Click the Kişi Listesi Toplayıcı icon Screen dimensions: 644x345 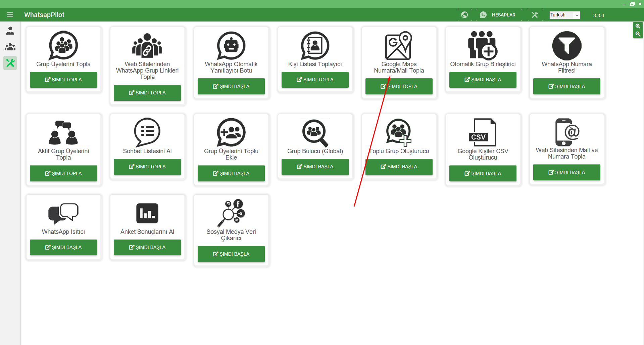315,45
